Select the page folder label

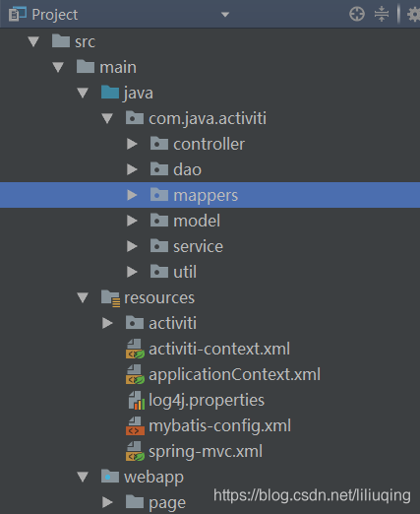click(x=167, y=503)
